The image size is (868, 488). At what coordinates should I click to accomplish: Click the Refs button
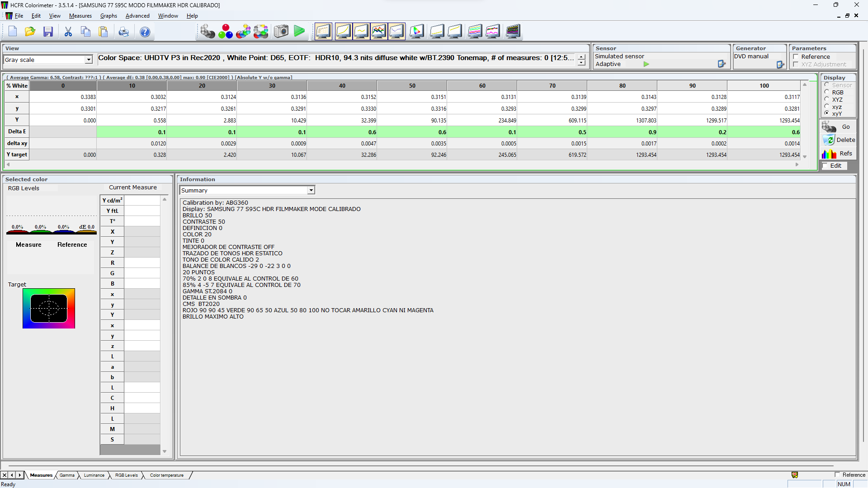click(x=837, y=154)
